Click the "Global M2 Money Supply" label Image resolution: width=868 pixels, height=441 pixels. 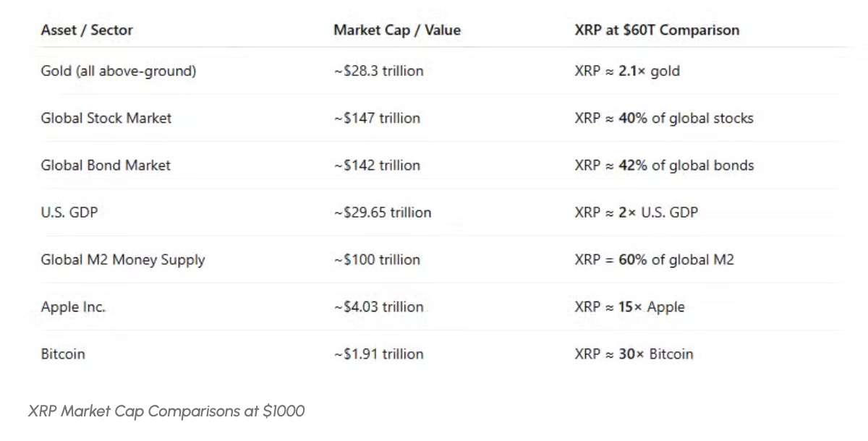pos(123,260)
